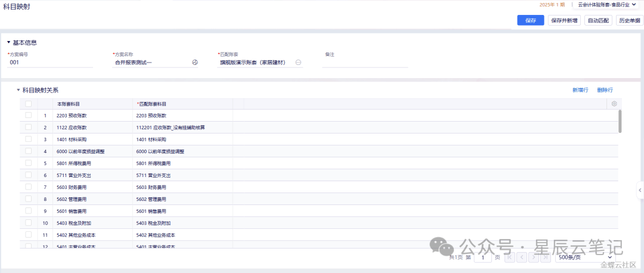Toggle the select-all checkbox in table header
This screenshot has height=273, width=644.
coord(29,104)
